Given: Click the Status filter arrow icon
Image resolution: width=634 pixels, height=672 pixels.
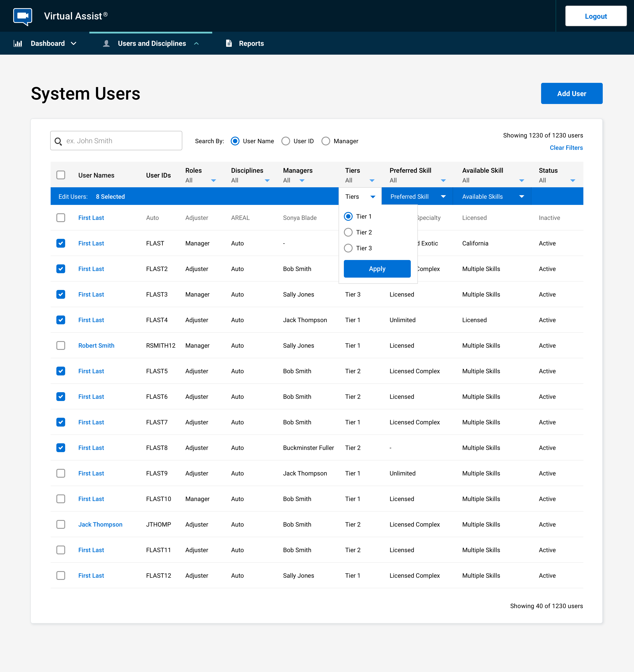Looking at the screenshot, I should tap(573, 181).
